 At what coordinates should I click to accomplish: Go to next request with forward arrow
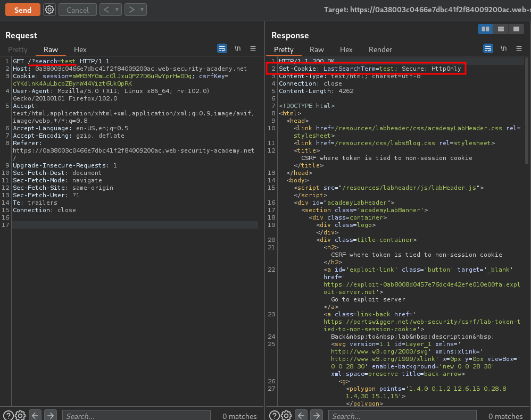131,10
